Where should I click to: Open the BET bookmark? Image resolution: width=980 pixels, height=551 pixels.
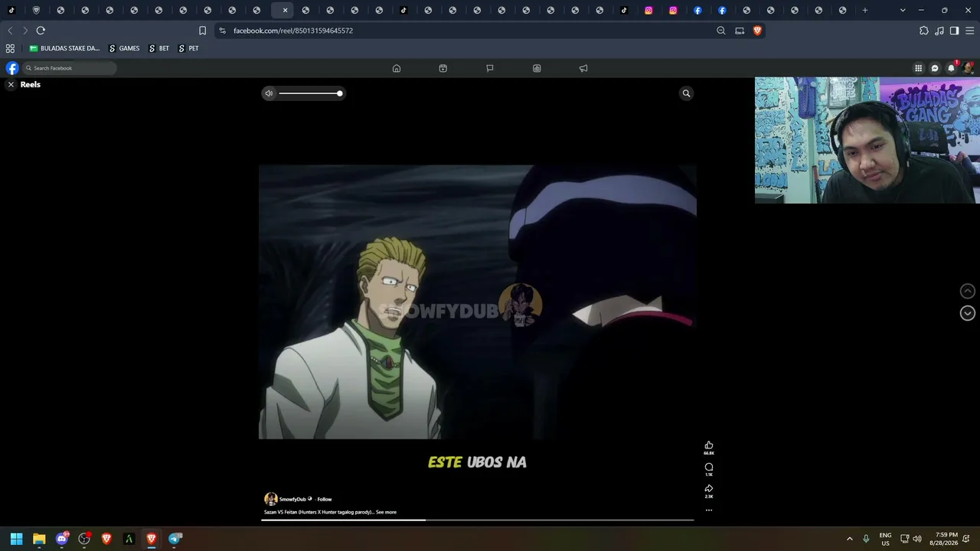point(159,48)
